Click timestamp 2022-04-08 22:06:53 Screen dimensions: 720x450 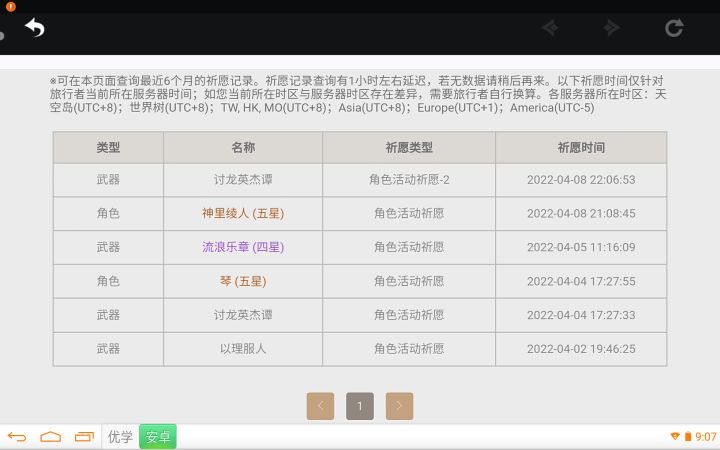tap(581, 180)
